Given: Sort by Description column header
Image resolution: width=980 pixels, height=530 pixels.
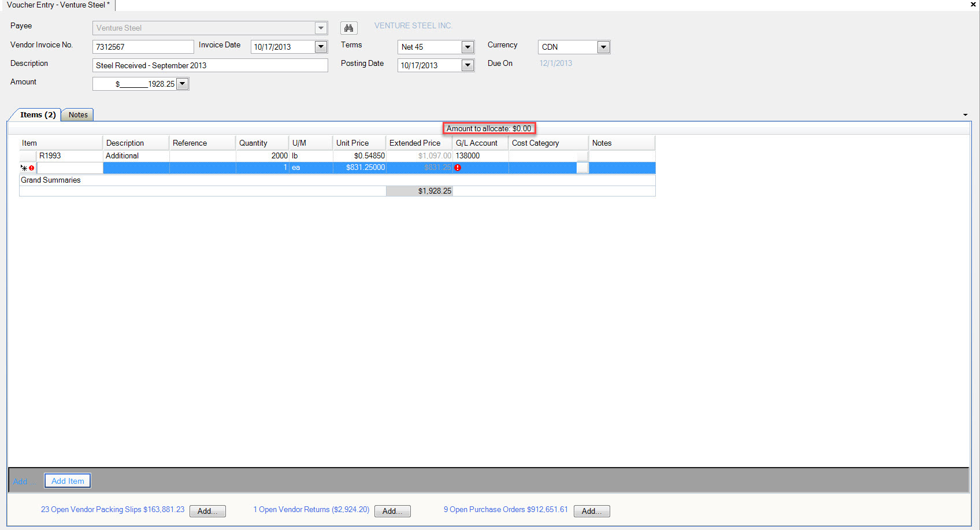Looking at the screenshot, I should coord(136,143).
